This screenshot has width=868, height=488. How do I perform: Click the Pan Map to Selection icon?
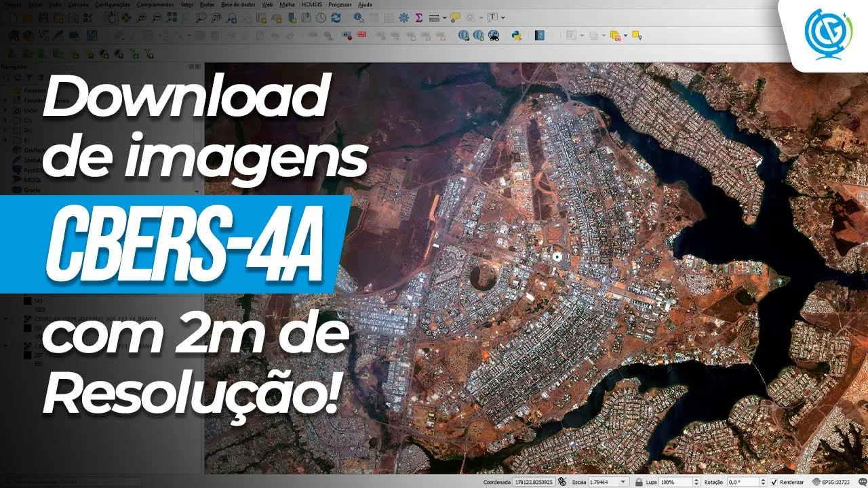click(126, 18)
